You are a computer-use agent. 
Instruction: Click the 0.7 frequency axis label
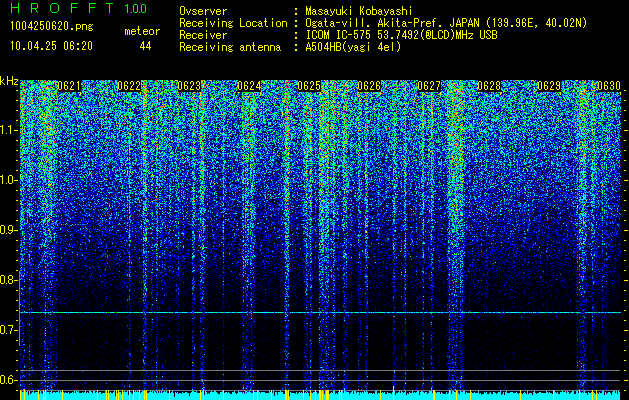pyautogui.click(x=9, y=330)
